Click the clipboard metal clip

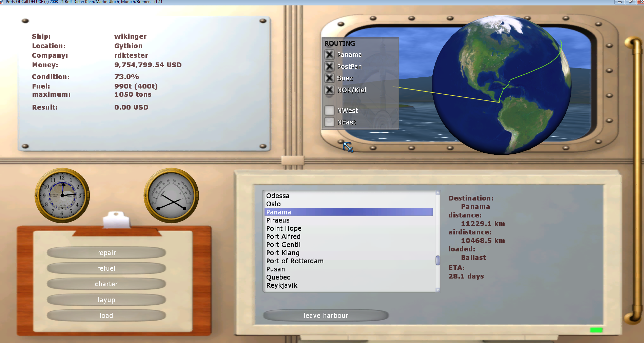coord(116,220)
